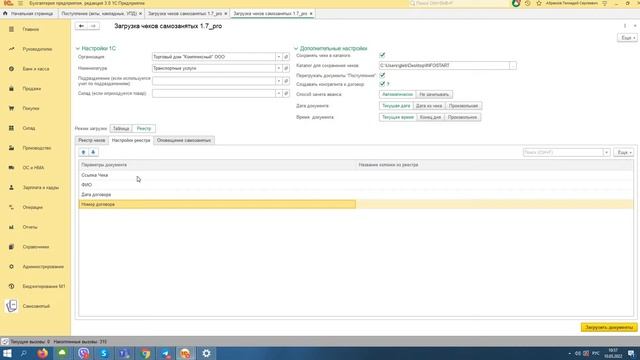Select Автоматически advance offset mode
The height and width of the screenshot is (360, 640).
(397, 94)
